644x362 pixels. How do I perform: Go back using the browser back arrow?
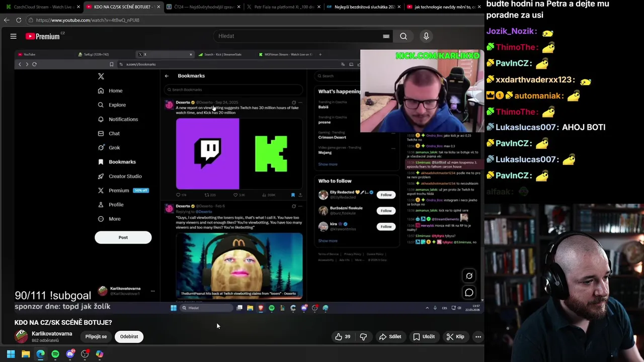pyautogui.click(x=7, y=20)
